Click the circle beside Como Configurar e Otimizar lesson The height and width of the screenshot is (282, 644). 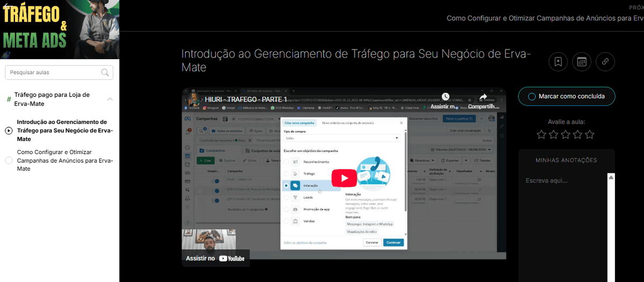click(9, 160)
